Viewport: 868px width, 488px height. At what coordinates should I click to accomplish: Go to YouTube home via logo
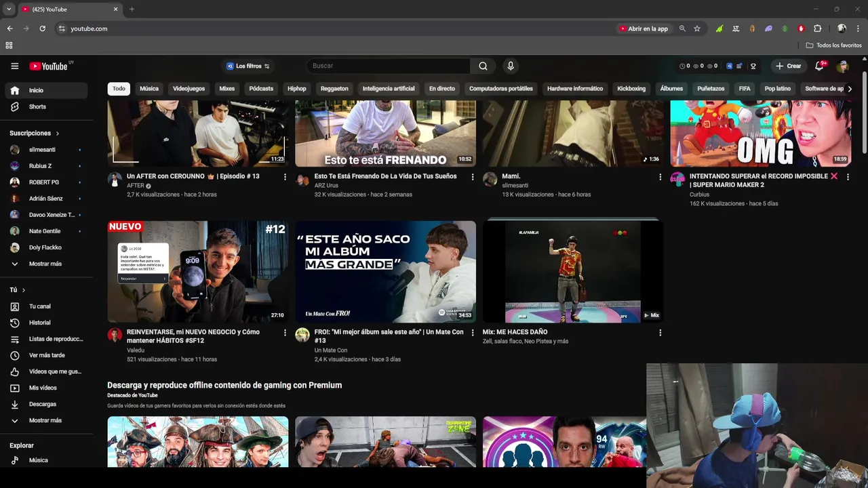click(49, 66)
